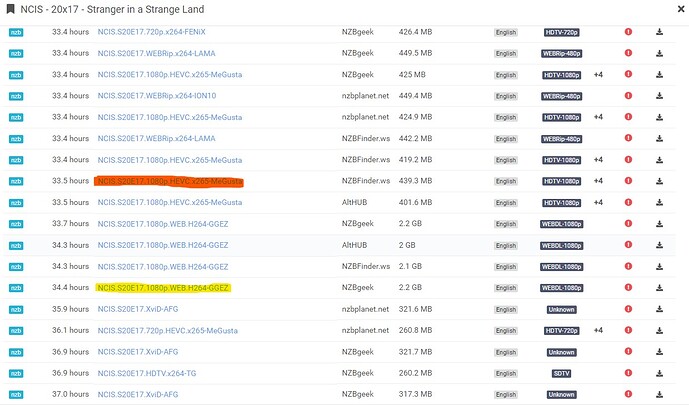Show rejection warning for 2 GB AltHUB release

click(x=628, y=245)
